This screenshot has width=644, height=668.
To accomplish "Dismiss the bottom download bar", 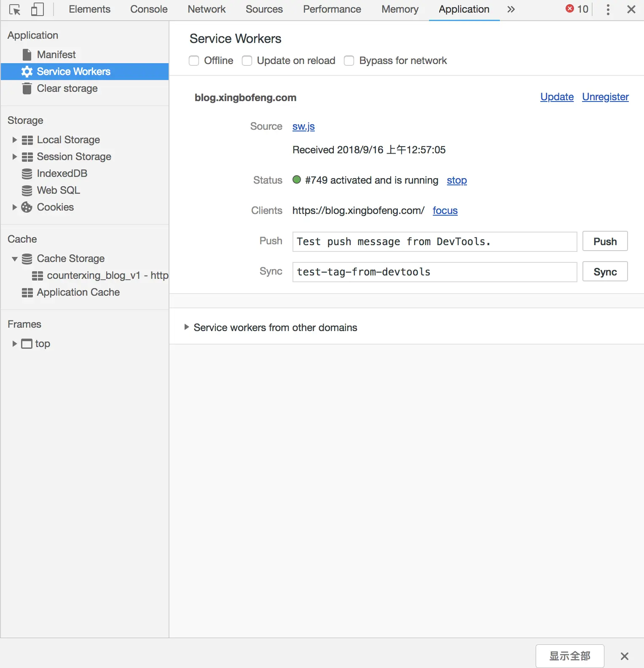I will point(625,656).
